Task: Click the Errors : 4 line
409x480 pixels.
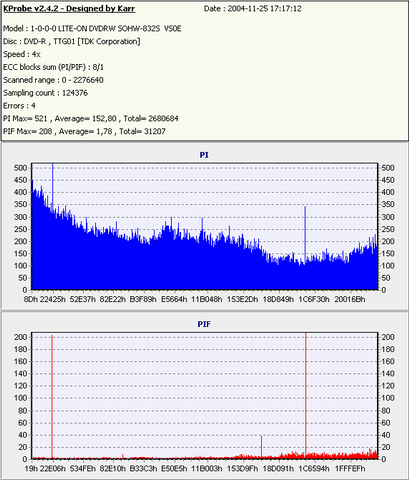Action: click(19, 106)
